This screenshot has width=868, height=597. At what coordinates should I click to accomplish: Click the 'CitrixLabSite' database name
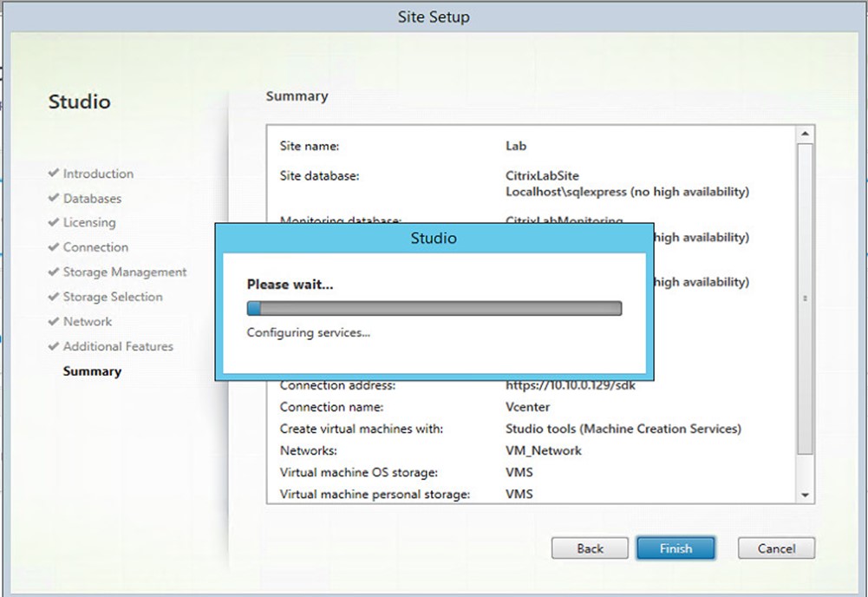click(x=542, y=175)
